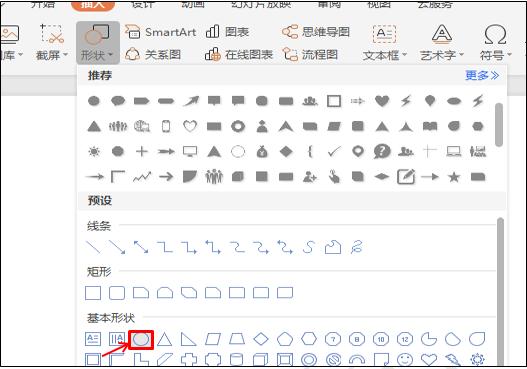Select the pentagon in 基本形状

[285, 339]
